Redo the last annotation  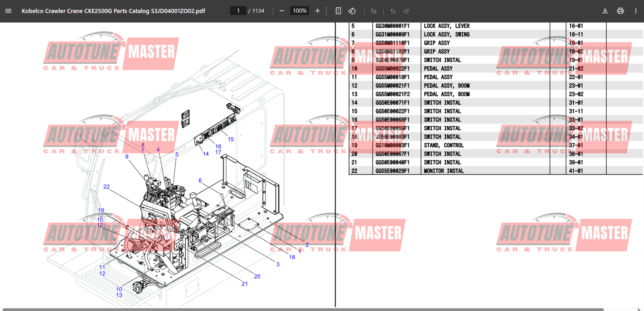pyautogui.click(x=407, y=11)
